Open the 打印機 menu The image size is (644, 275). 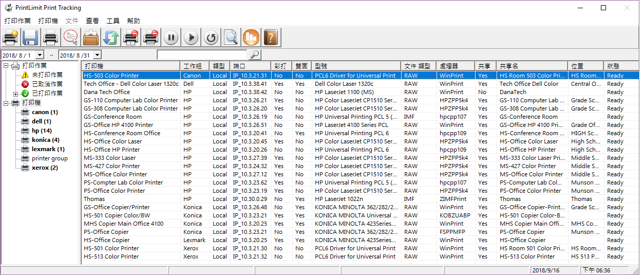tap(48, 21)
